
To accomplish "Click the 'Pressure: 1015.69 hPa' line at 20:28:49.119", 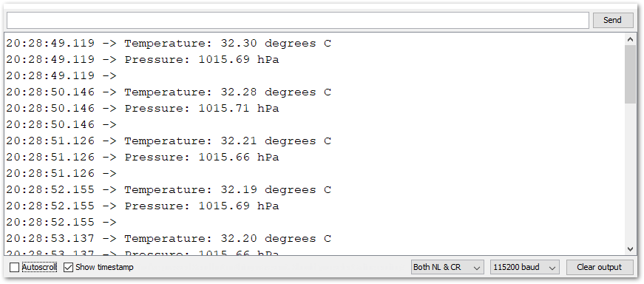I will point(143,60).
